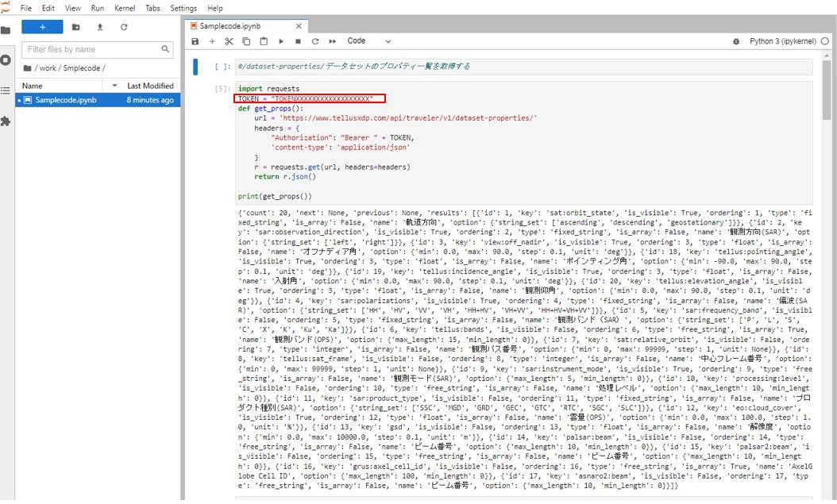This screenshot has width=837, height=504.
Task: Click the cell output JSON text
Action: (524, 348)
